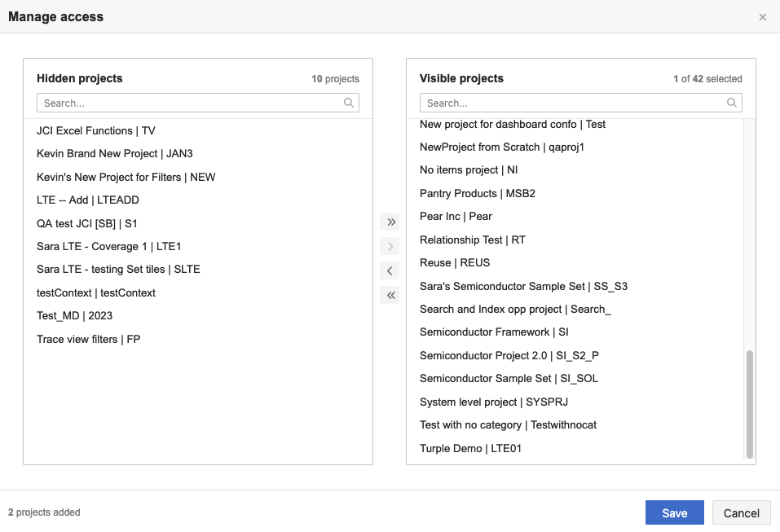780x532 pixels.
Task: Click the search magnifier in Hidden projects
Action: [x=349, y=103]
